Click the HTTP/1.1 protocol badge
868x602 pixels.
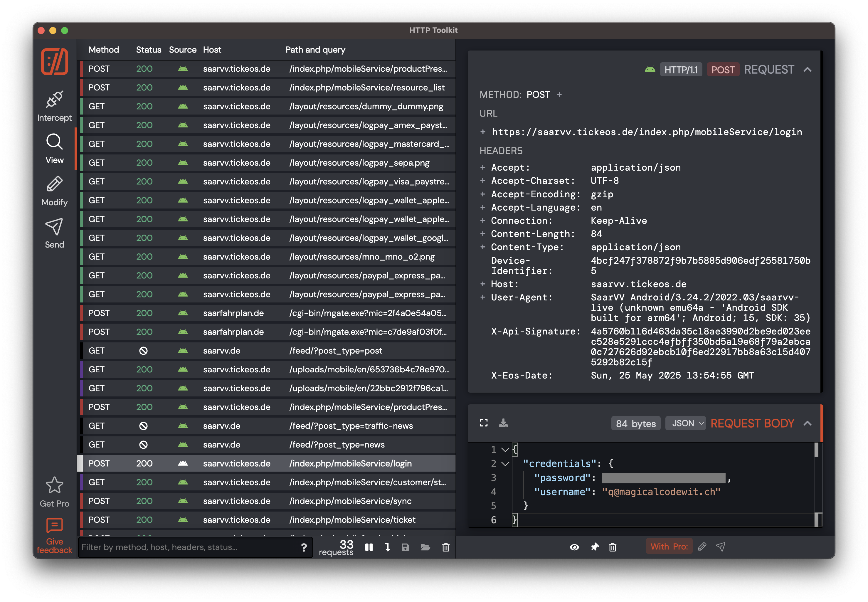pos(681,69)
